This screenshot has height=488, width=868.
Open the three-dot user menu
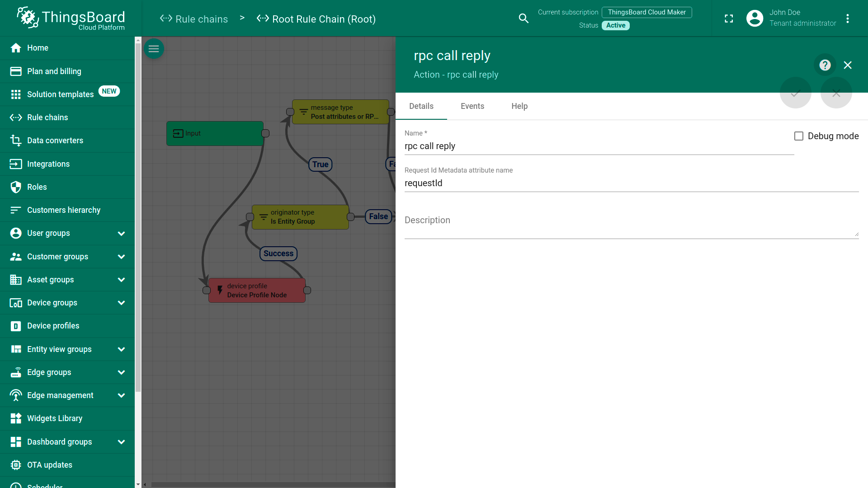pos(848,19)
